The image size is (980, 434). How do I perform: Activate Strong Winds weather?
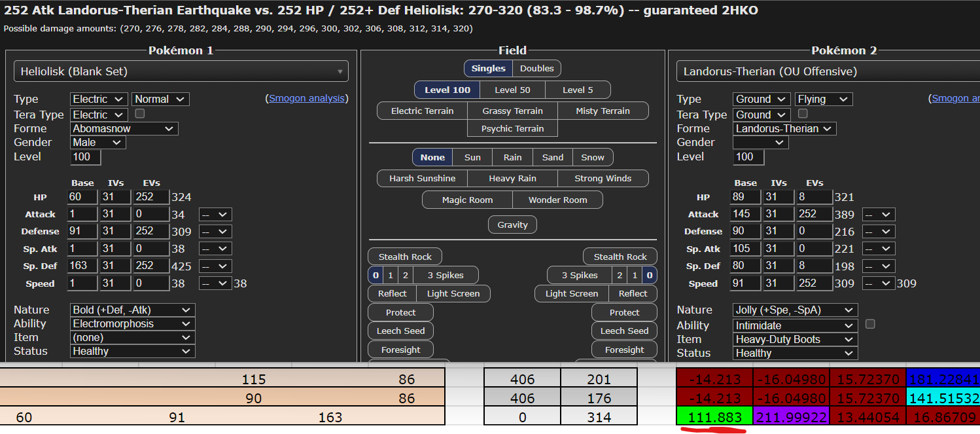tap(603, 178)
